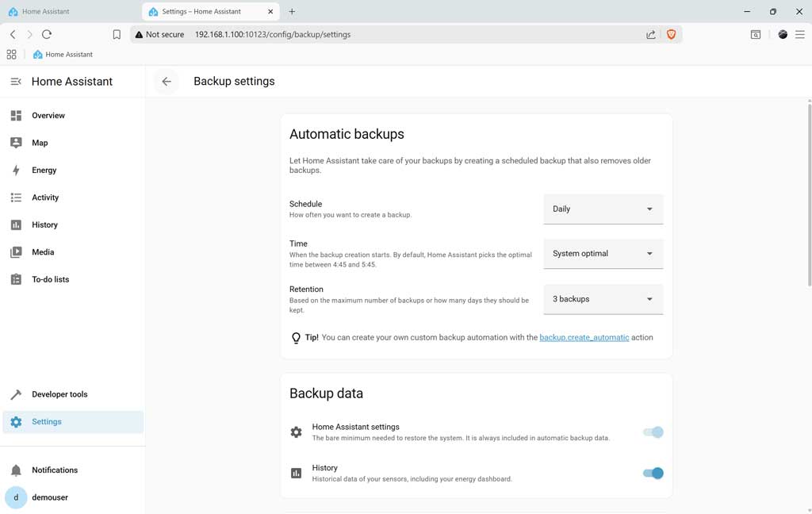The height and width of the screenshot is (514, 812).
Task: Click the Energy lightning bolt icon
Action: coord(16,170)
